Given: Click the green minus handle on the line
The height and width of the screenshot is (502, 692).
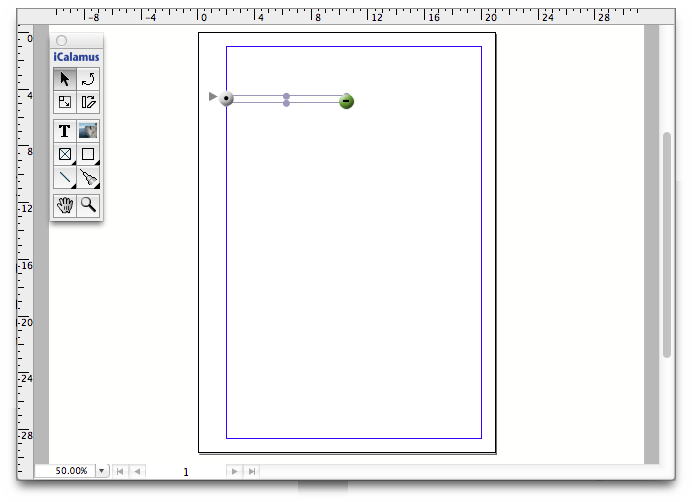Looking at the screenshot, I should [346, 101].
